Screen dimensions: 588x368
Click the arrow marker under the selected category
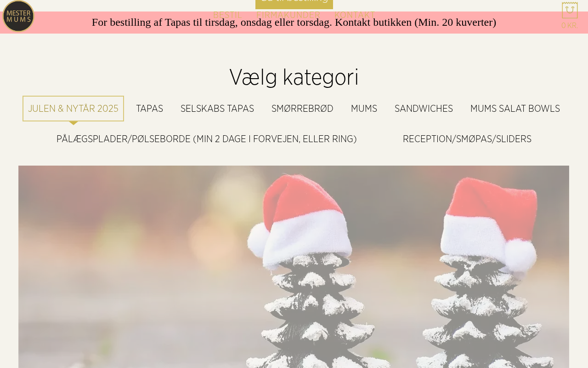[73, 123]
